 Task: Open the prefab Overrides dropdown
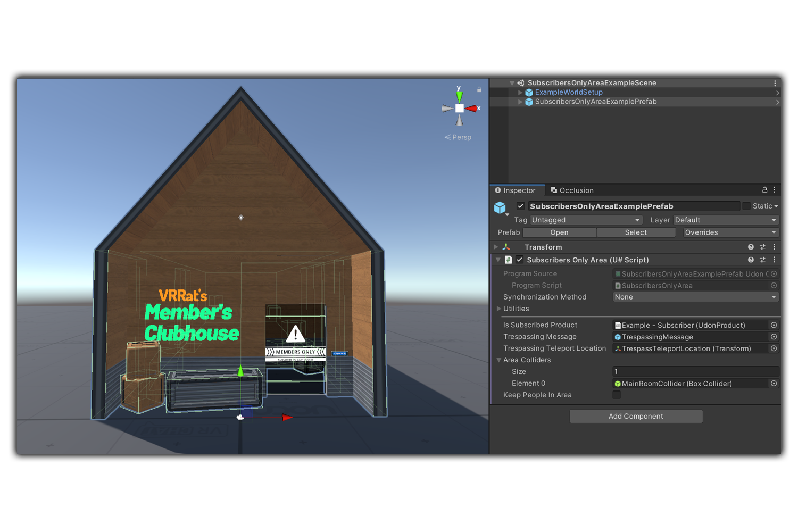pyautogui.click(x=731, y=232)
